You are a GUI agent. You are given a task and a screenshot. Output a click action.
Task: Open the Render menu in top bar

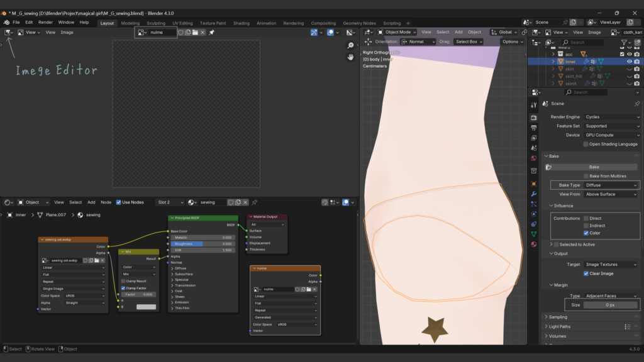pyautogui.click(x=45, y=22)
